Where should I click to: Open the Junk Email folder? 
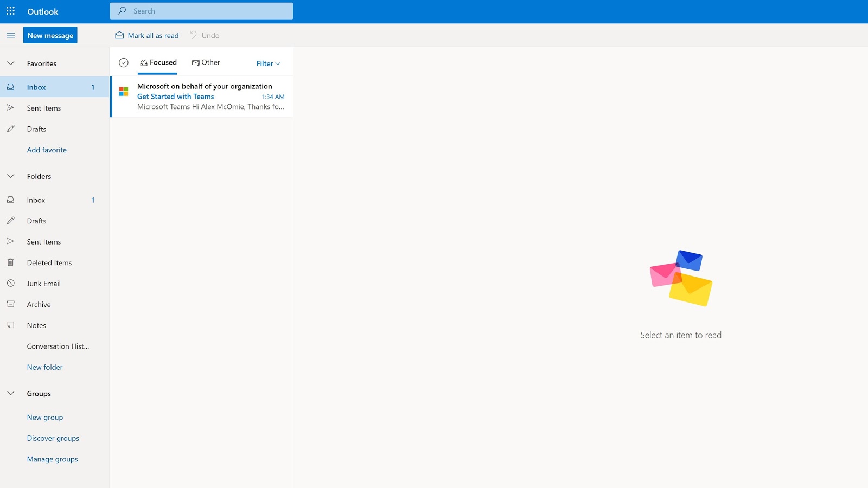55,283
